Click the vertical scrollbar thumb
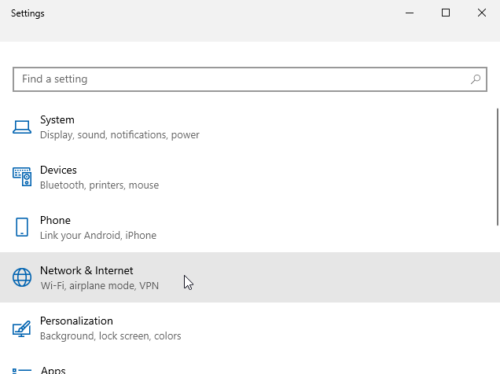This screenshot has width=500, height=374. tap(498, 167)
